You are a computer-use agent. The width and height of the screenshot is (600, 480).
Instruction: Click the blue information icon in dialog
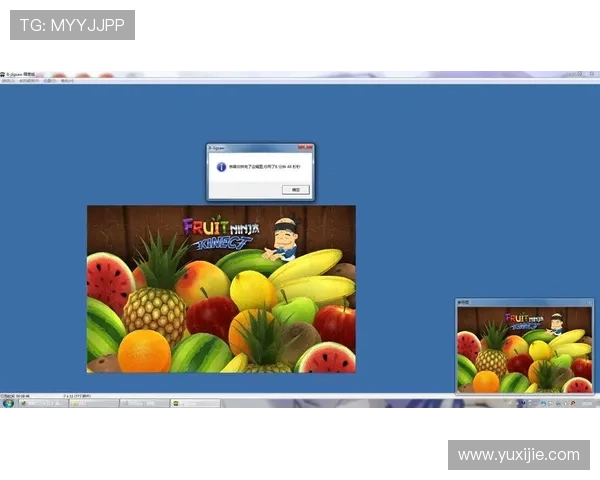(x=220, y=167)
